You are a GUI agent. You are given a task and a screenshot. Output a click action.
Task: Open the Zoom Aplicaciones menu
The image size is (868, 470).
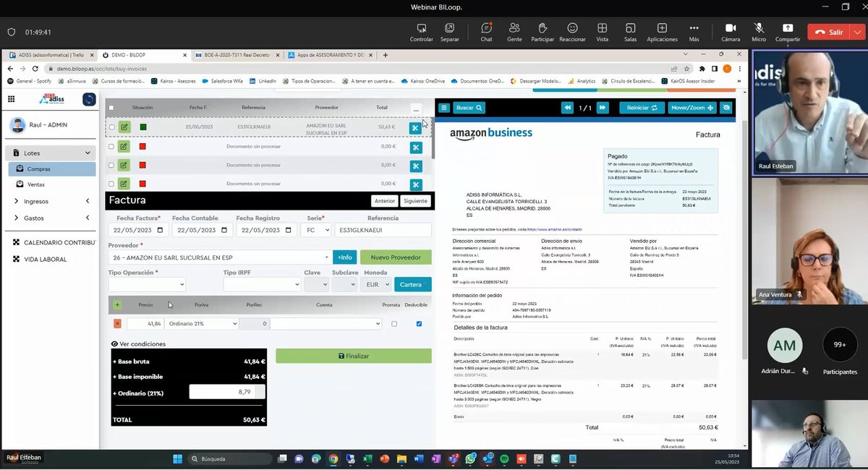(x=662, y=32)
